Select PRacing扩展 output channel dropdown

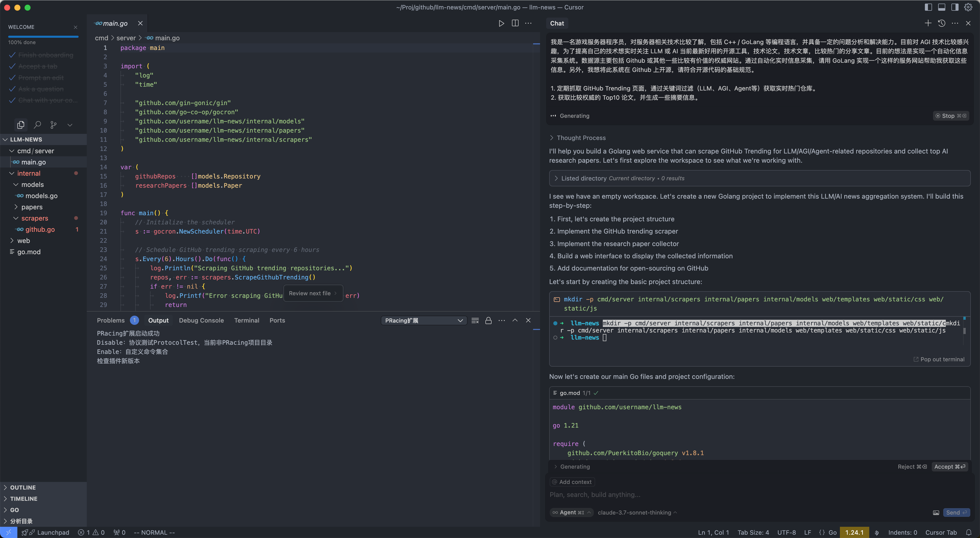[x=424, y=321]
